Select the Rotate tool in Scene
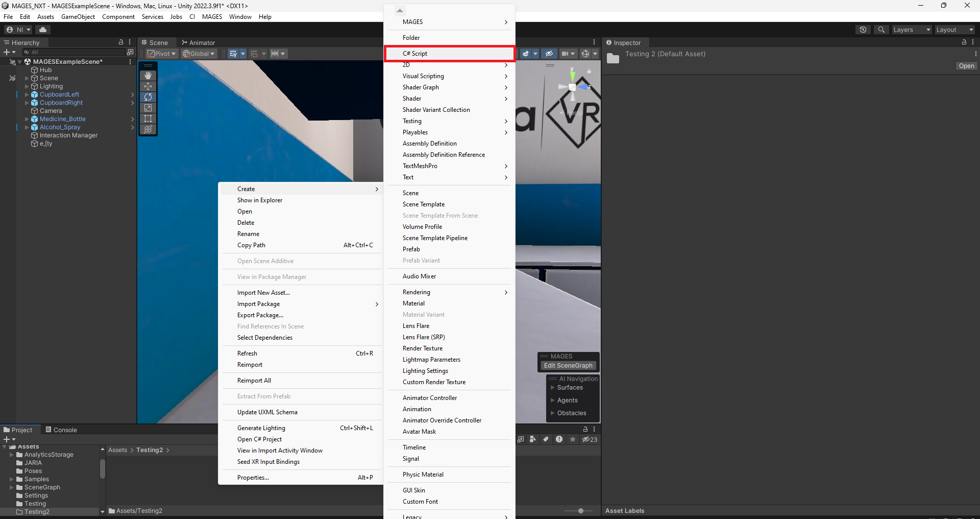This screenshot has height=519, width=980. pos(148,97)
